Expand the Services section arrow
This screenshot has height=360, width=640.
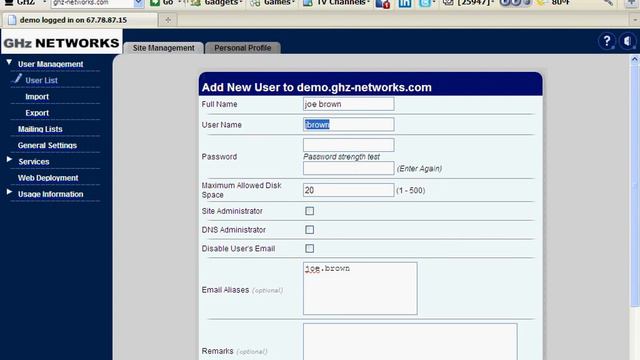9,160
